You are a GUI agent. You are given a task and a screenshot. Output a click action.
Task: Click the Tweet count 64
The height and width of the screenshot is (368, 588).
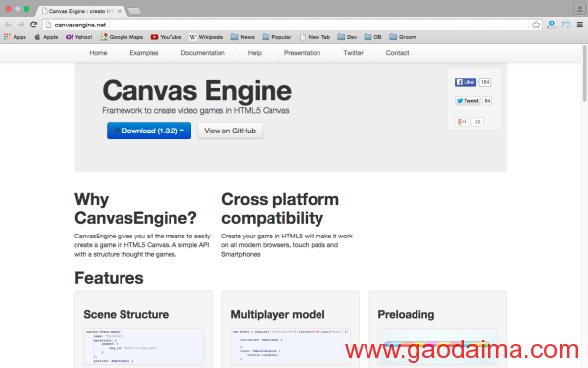click(487, 101)
